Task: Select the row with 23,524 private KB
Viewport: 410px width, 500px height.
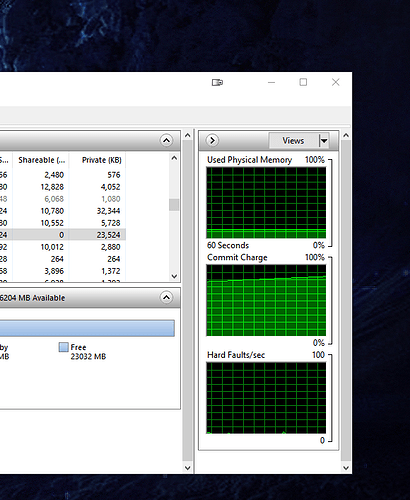Action: click(x=63, y=235)
